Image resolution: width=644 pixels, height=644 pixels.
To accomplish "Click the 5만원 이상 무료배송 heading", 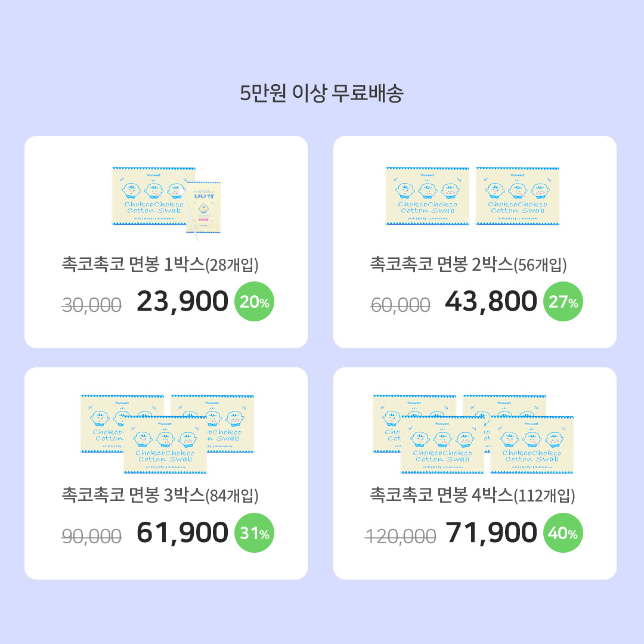I will (322, 94).
